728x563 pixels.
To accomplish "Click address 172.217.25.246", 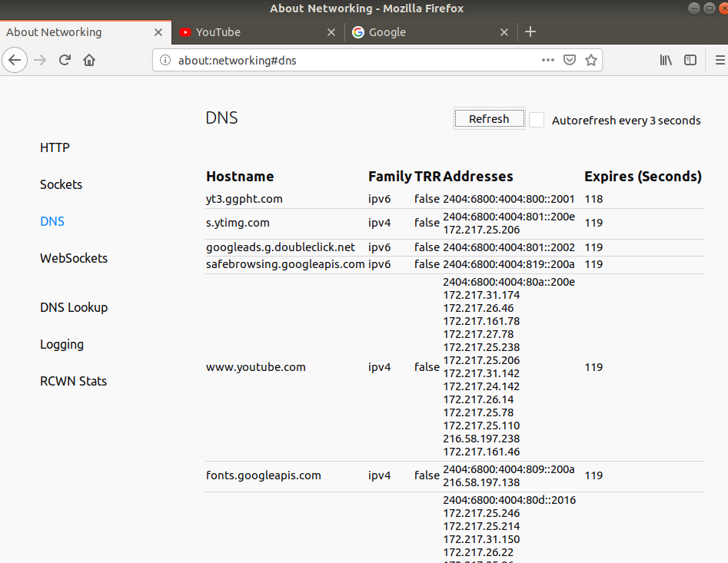I will pyautogui.click(x=481, y=513).
